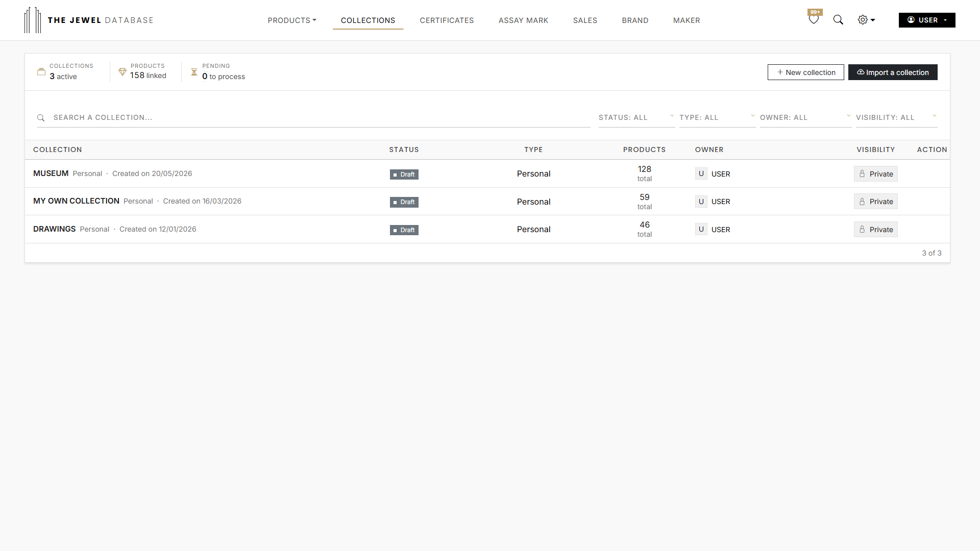Open the favorites heart icon
Viewport: 980px width, 551px height.
(814, 20)
